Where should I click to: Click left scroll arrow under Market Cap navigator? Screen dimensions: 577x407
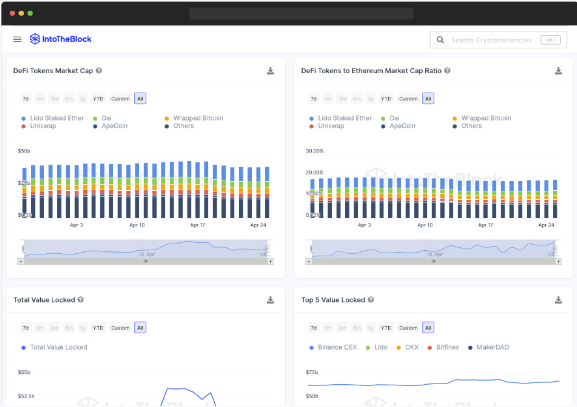click(21, 261)
